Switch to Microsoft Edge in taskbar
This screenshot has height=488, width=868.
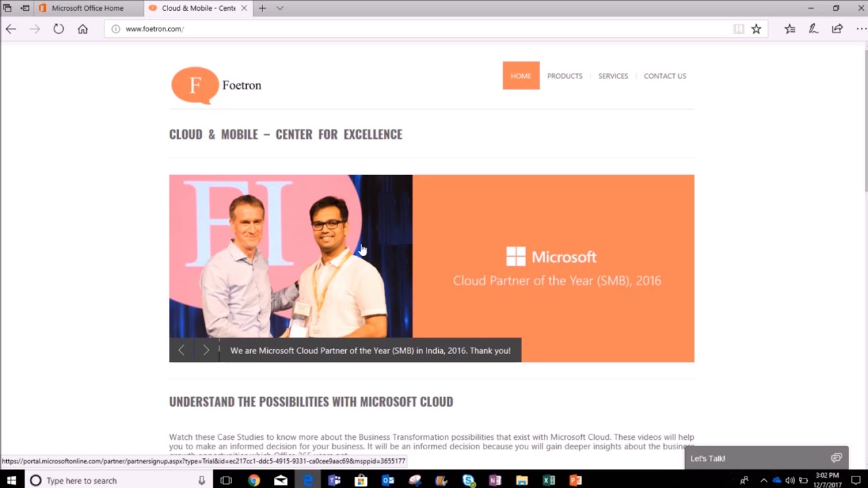tap(307, 481)
